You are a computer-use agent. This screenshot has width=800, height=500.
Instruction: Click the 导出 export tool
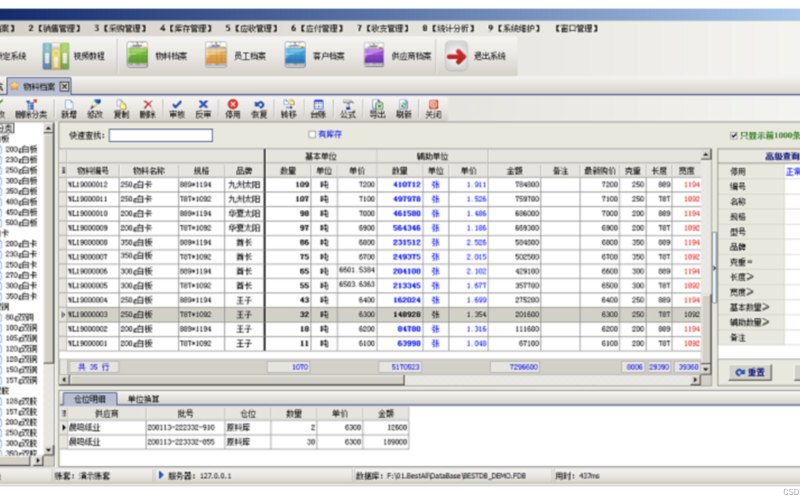coord(377,110)
